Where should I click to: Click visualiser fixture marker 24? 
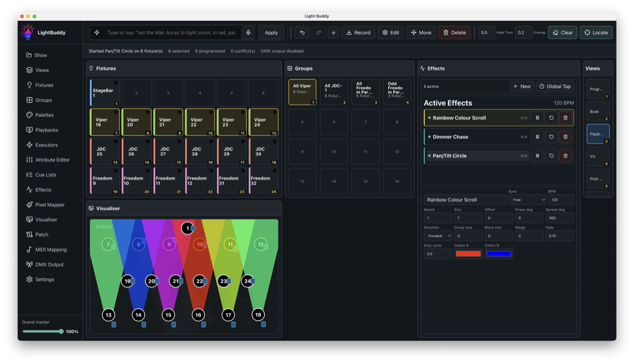coord(248,281)
